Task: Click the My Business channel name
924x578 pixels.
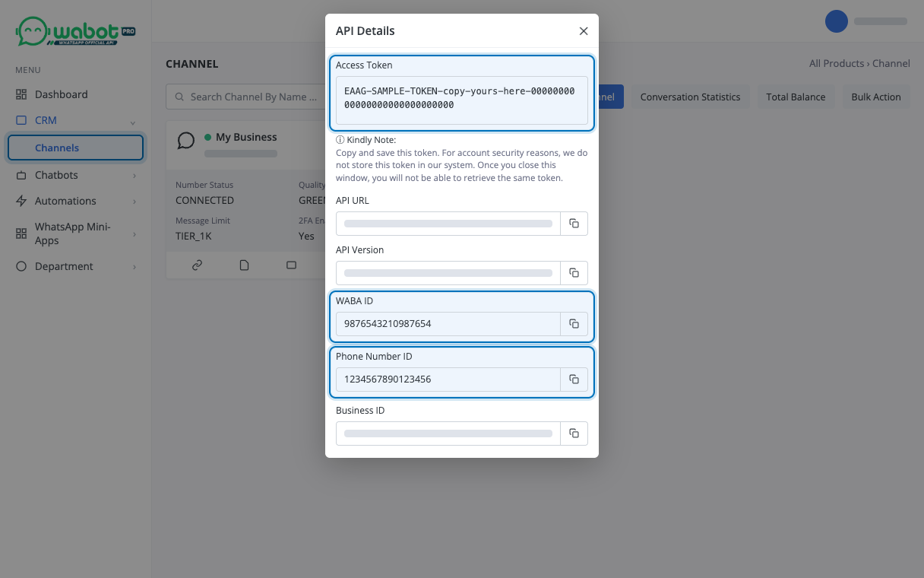Action: (246, 137)
